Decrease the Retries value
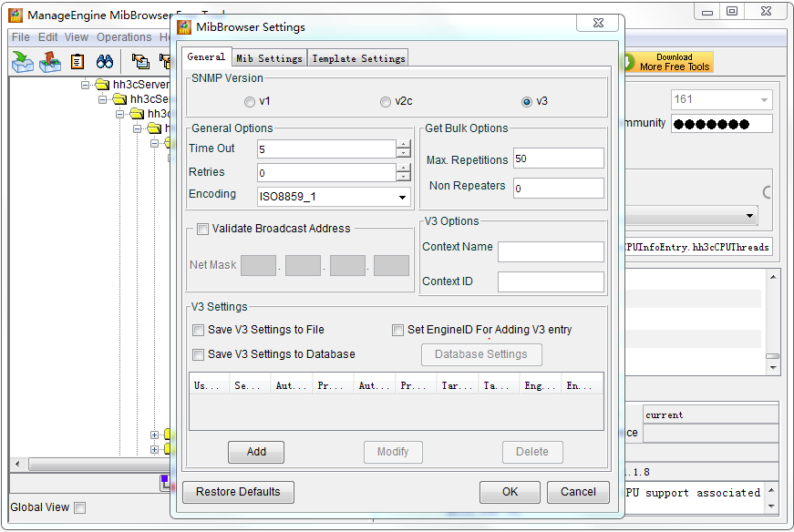Image resolution: width=794 pixels, height=532 pixels. (403, 177)
